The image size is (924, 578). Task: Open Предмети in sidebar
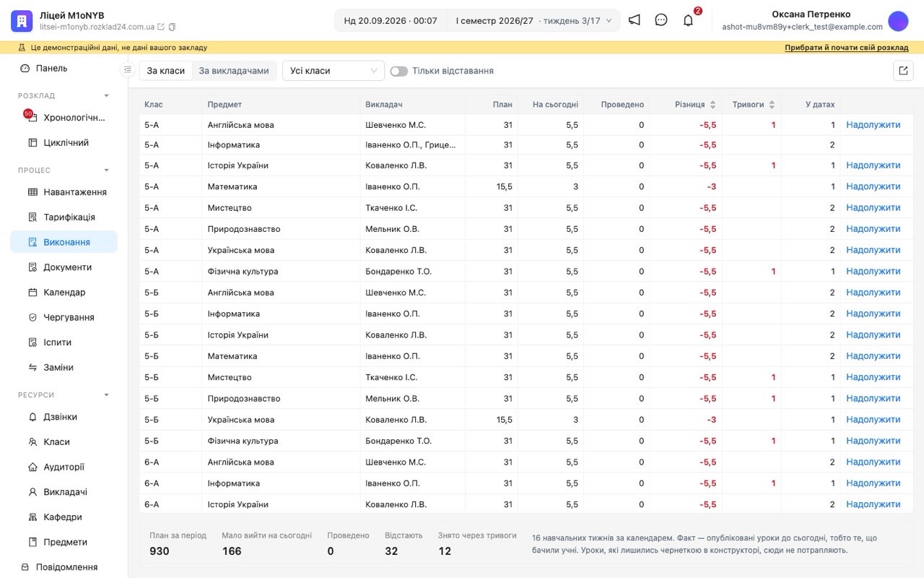click(64, 542)
